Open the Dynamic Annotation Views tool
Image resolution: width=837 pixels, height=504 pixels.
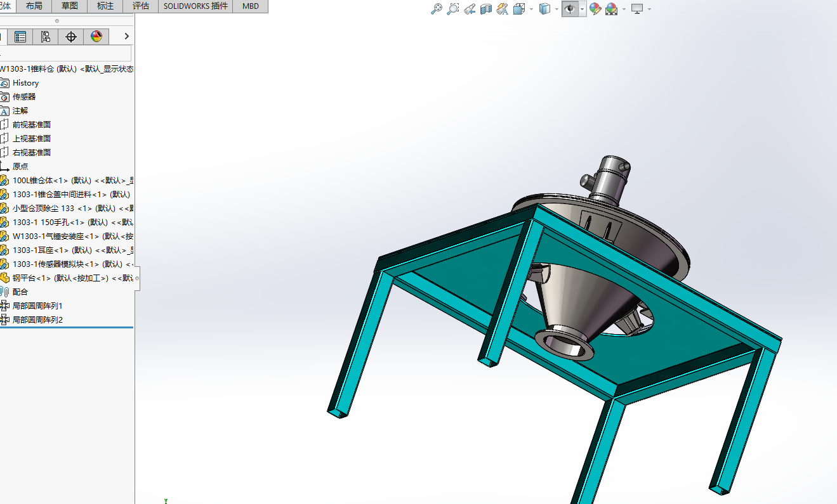(x=503, y=9)
